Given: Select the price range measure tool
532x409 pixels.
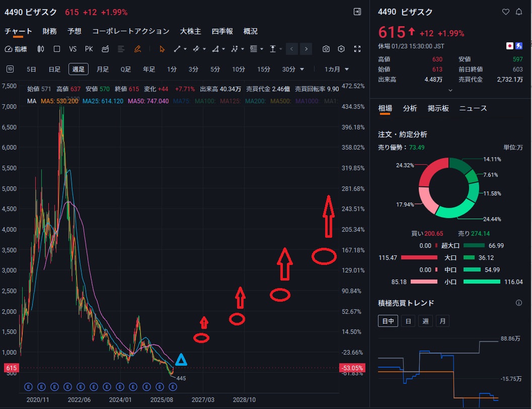Looking at the screenshot, I should pyautogui.click(x=273, y=49).
